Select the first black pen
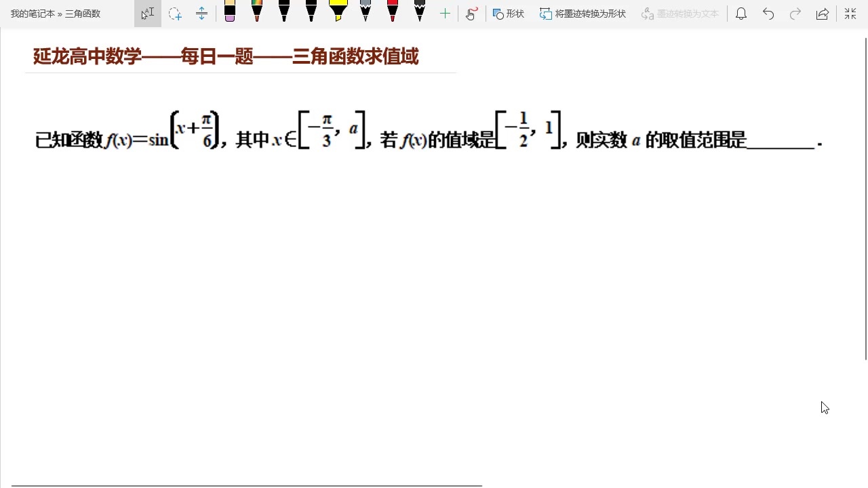The width and height of the screenshot is (868, 488). [x=284, y=12]
